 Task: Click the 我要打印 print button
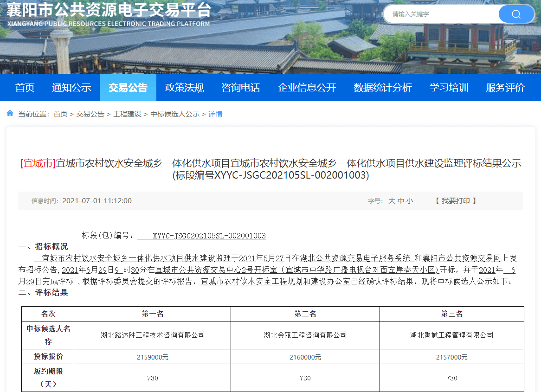coord(456,201)
